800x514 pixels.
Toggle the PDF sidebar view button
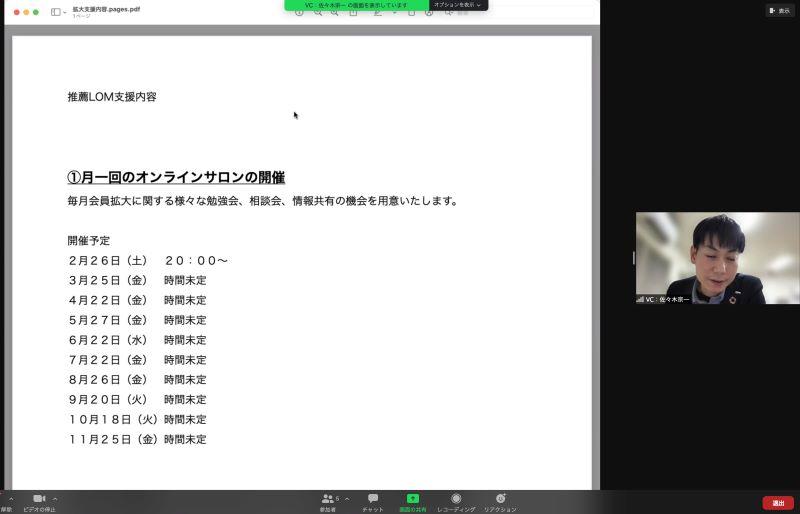coord(57,12)
